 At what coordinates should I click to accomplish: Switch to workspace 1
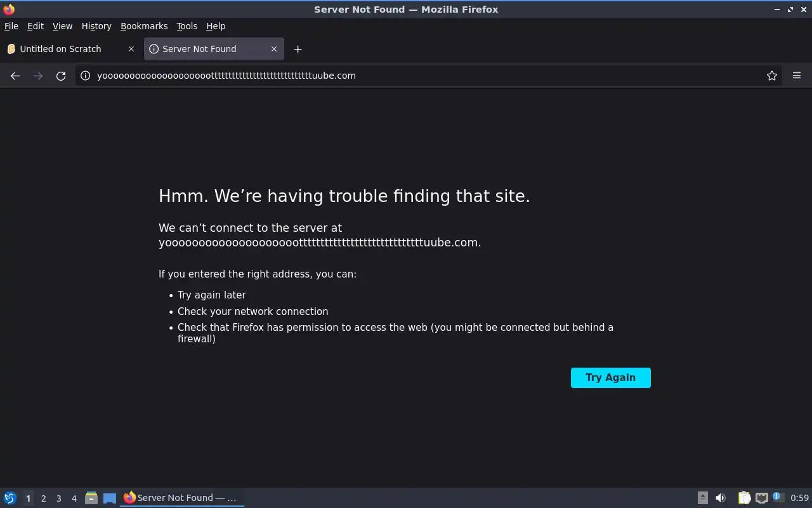pos(28,498)
